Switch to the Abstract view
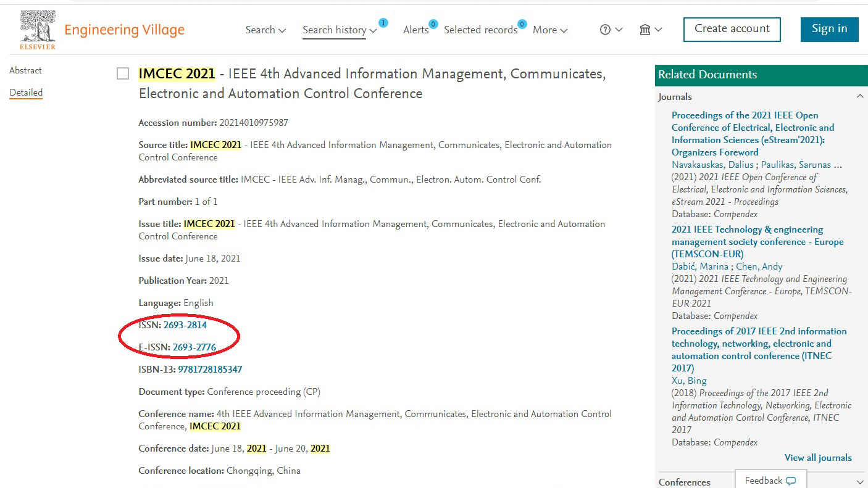The image size is (868, 488). (26, 70)
